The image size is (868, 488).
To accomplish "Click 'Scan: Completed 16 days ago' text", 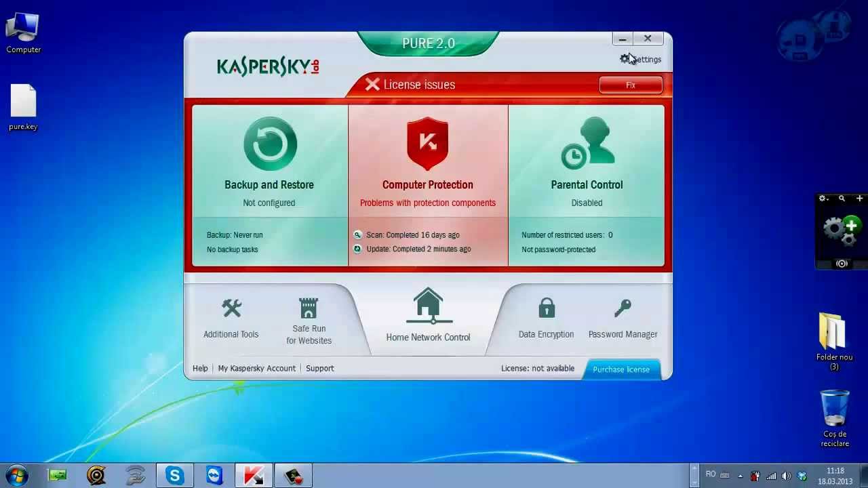I will pos(413,235).
